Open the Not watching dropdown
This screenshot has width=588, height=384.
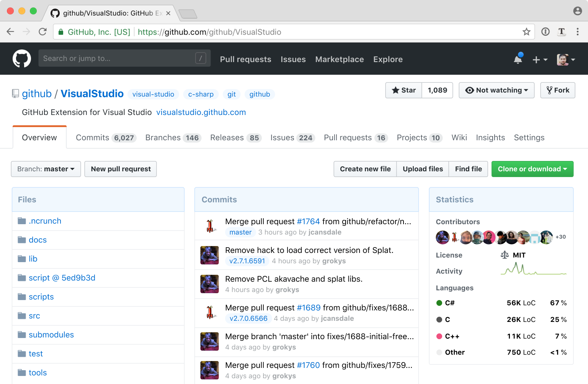[x=497, y=90]
